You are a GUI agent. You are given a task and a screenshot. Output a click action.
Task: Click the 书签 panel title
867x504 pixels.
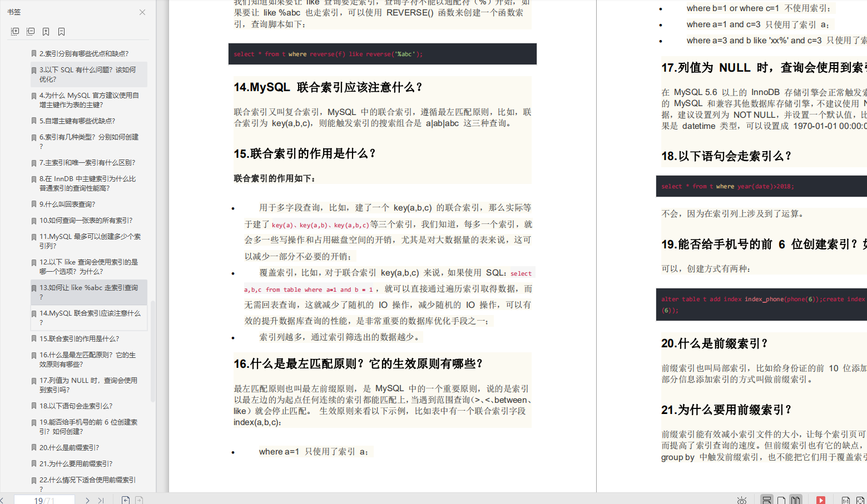[x=14, y=12]
